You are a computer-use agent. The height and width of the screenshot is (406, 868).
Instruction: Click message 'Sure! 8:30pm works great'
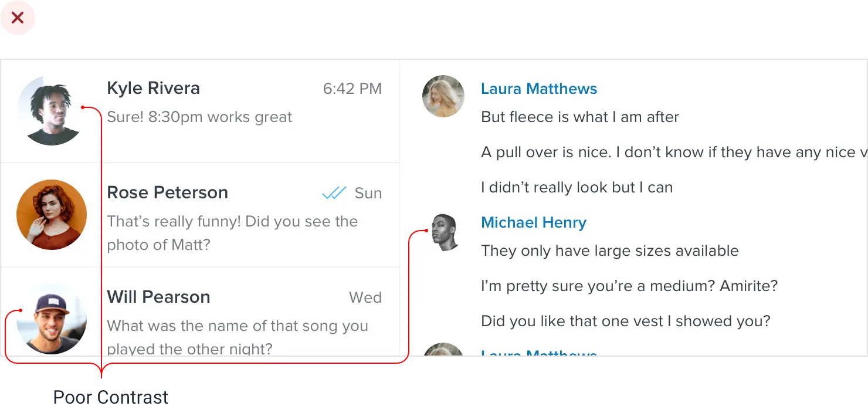(199, 117)
